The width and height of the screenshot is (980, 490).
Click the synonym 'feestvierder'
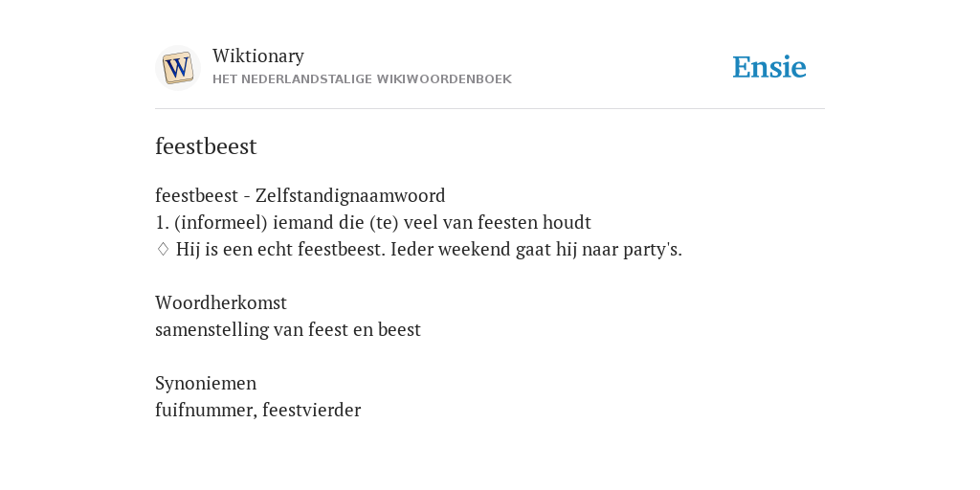[311, 410]
